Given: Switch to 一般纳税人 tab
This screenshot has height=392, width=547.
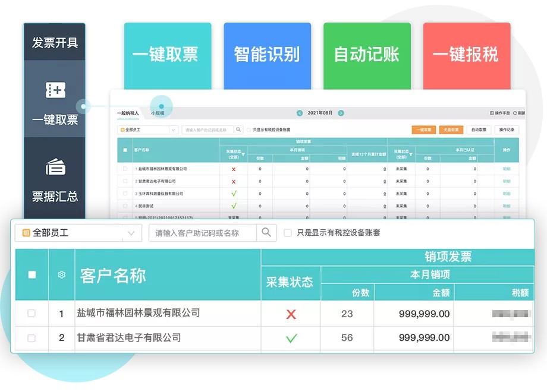Looking at the screenshot, I should click(x=128, y=113).
